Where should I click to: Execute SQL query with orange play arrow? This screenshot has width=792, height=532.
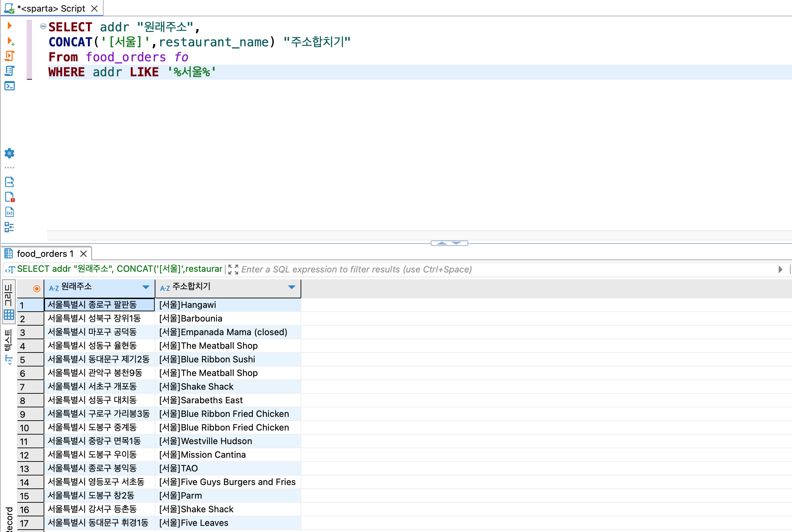click(x=10, y=26)
